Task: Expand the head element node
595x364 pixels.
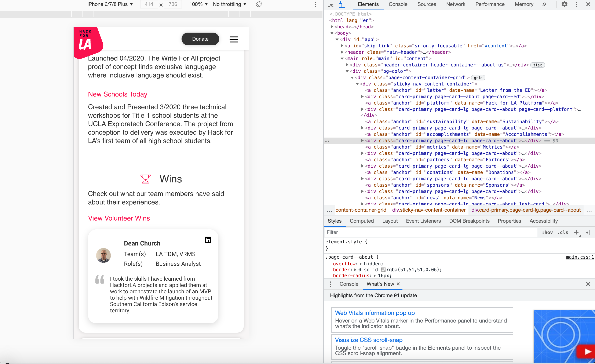Action: pyautogui.click(x=332, y=27)
